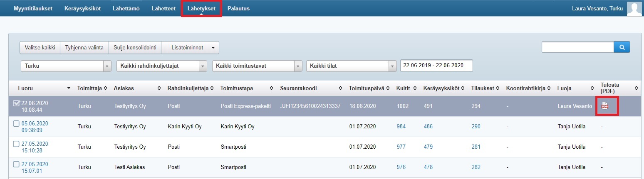Open the user profile avatar
644x179 pixels.
[634, 9]
